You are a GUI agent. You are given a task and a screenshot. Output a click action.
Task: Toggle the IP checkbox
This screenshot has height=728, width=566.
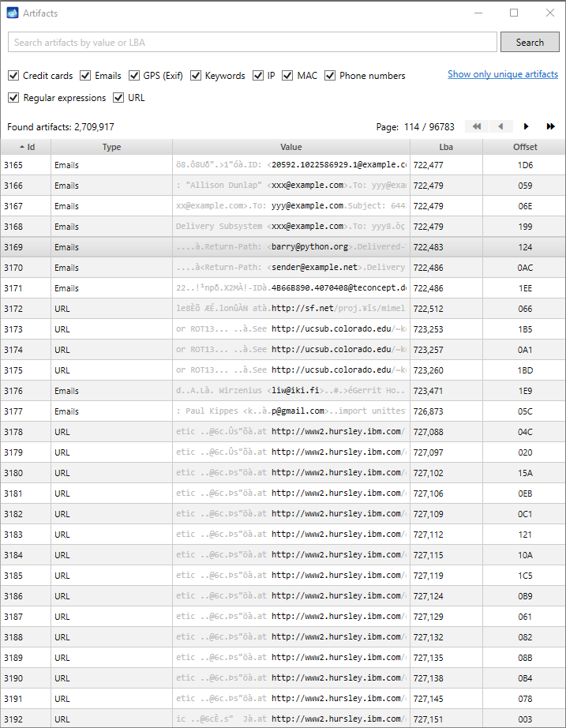click(258, 75)
